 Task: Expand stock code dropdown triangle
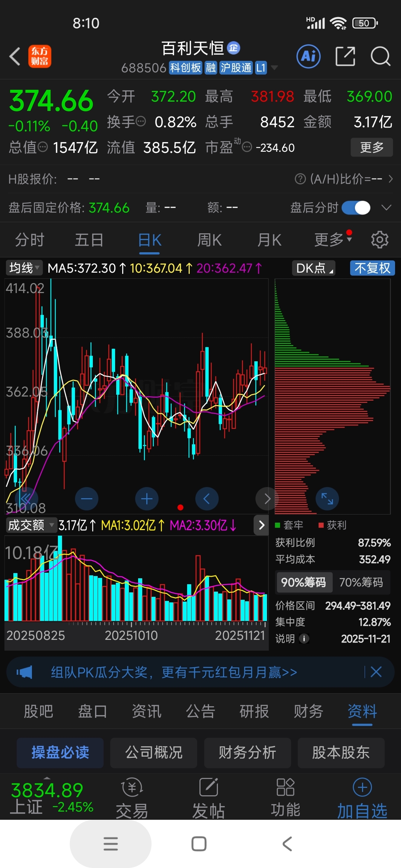click(274, 68)
